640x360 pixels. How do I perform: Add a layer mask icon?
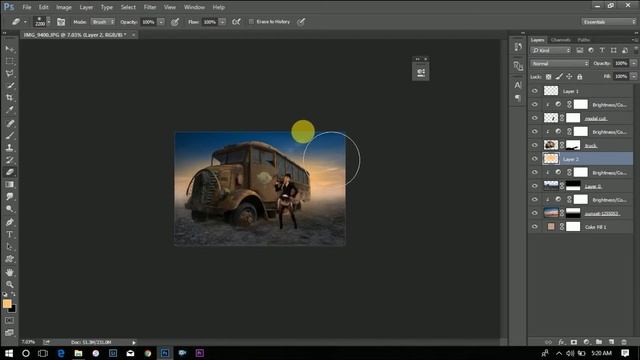[x=574, y=342]
